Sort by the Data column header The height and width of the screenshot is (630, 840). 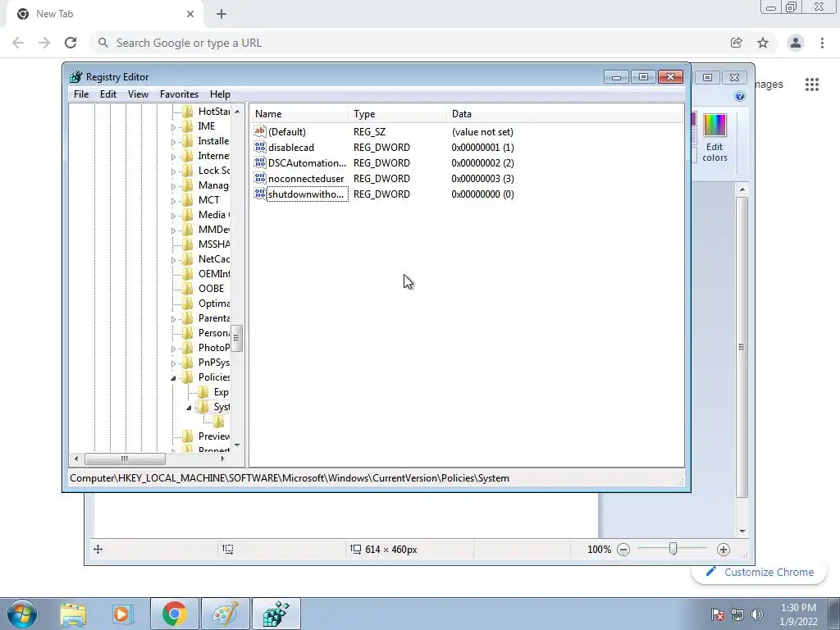click(x=564, y=114)
